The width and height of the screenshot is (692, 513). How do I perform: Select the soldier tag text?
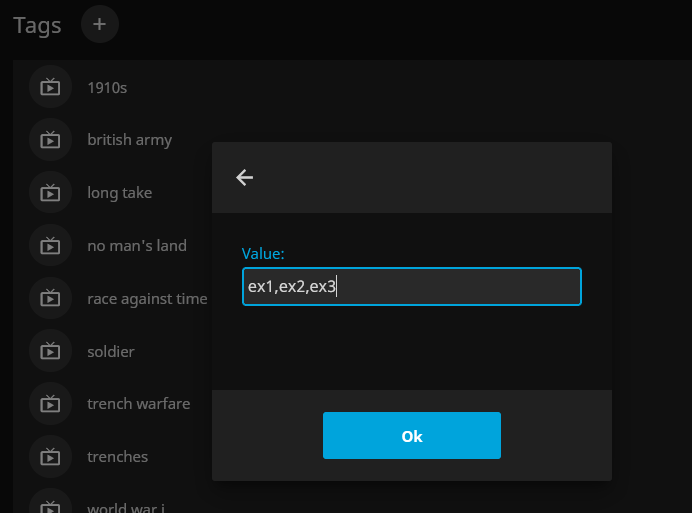point(111,351)
